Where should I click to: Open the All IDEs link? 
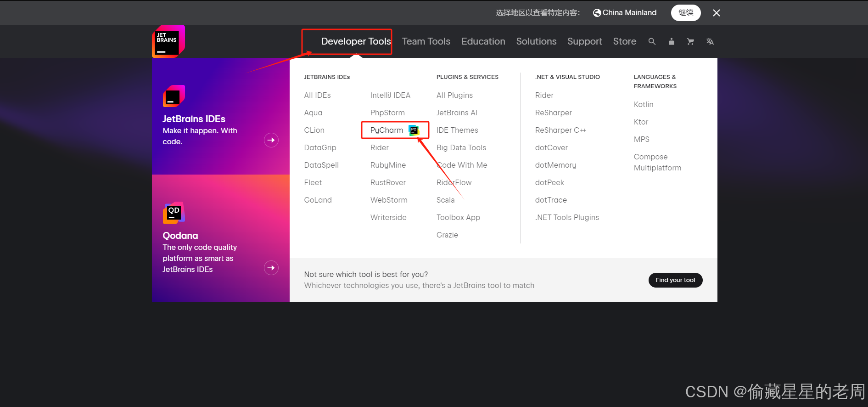pos(317,95)
